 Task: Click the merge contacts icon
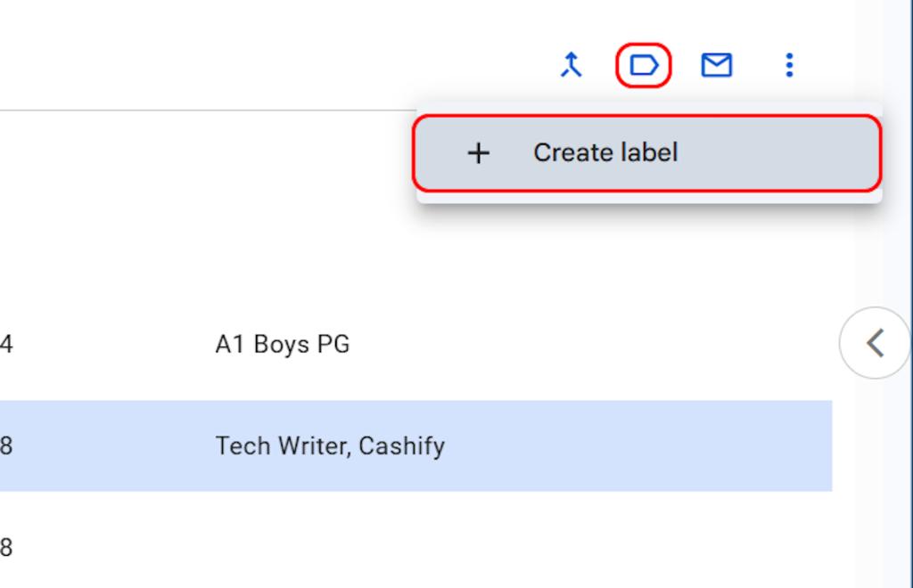[x=571, y=65]
